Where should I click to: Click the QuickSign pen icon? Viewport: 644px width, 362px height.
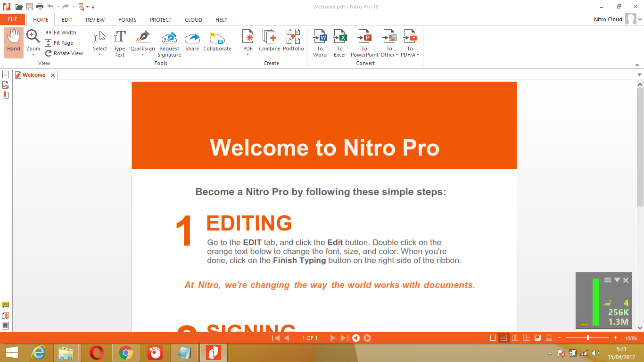click(x=142, y=37)
